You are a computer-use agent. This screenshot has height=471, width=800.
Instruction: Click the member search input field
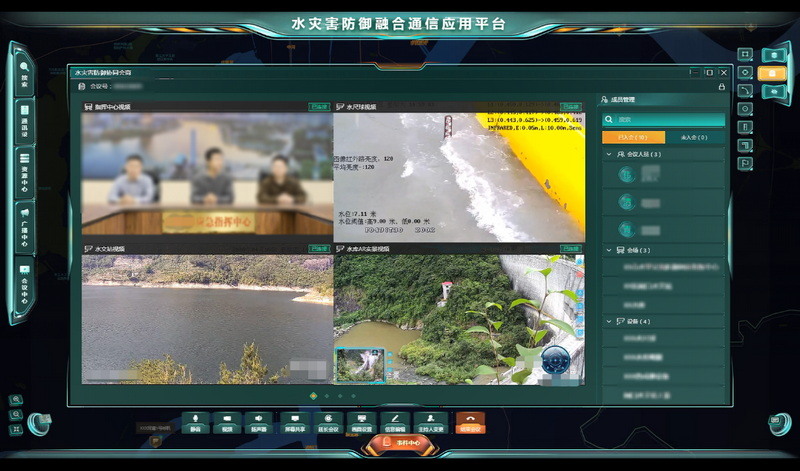[664, 119]
